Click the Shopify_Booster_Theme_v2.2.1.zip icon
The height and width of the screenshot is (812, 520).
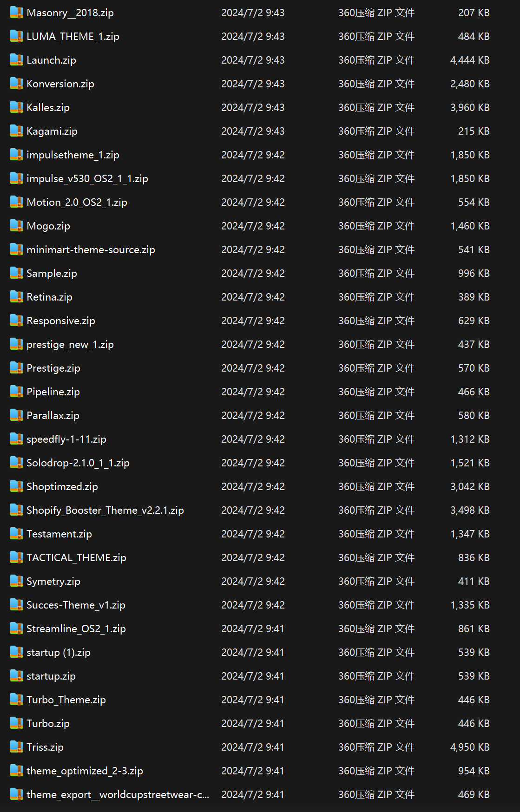(17, 510)
